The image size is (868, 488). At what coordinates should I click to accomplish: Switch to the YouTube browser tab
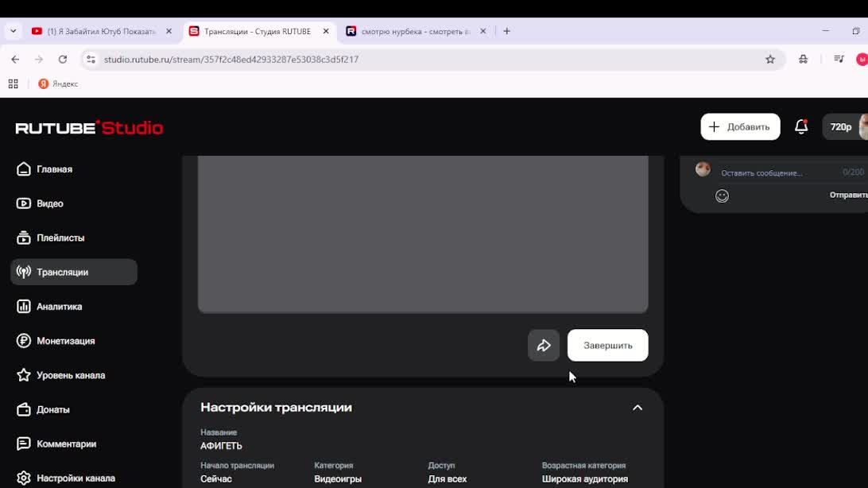click(103, 32)
